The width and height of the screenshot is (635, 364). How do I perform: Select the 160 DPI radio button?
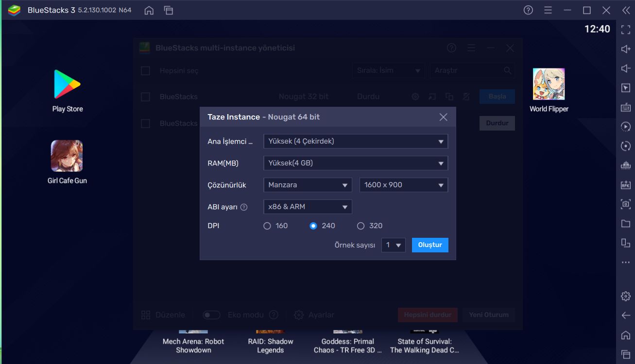point(267,226)
